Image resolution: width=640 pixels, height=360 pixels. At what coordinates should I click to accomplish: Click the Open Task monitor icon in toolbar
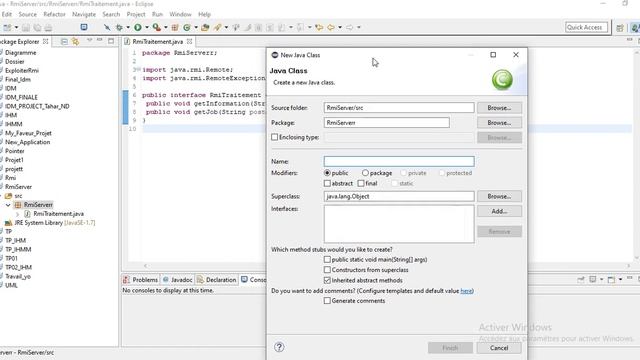(84, 27)
